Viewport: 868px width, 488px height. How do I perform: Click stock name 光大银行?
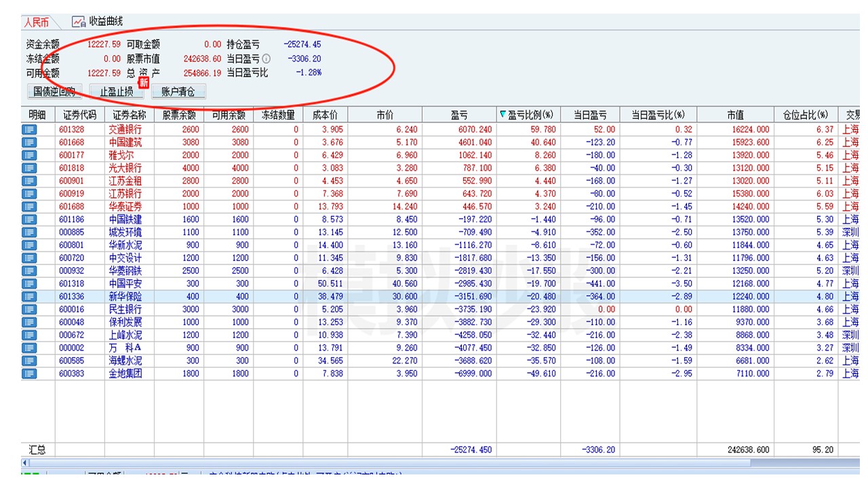point(125,168)
